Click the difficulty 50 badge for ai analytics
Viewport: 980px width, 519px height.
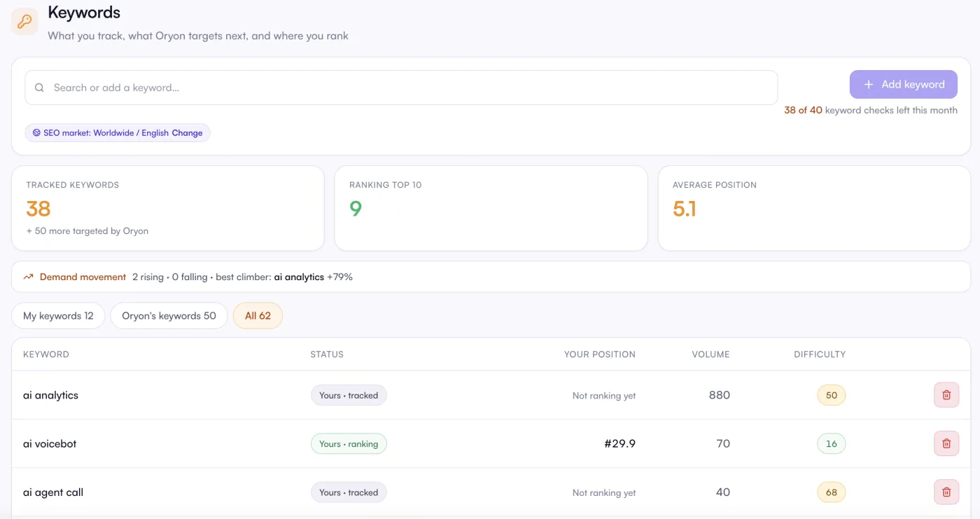click(832, 395)
